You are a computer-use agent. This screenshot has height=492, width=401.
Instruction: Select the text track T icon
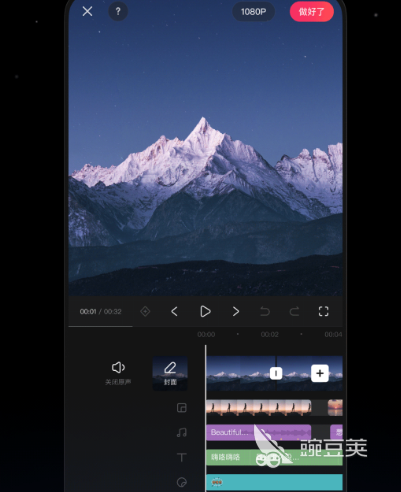tap(182, 457)
